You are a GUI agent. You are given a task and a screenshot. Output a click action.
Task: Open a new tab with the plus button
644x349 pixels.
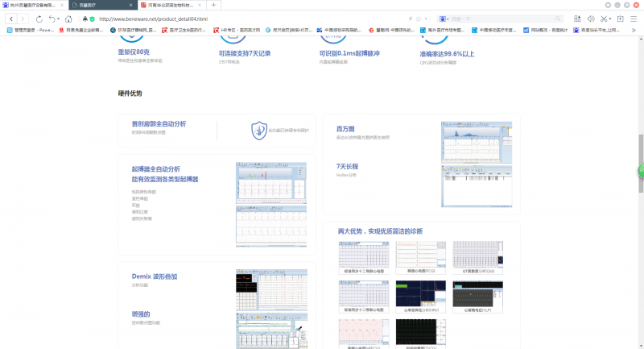point(213,5)
